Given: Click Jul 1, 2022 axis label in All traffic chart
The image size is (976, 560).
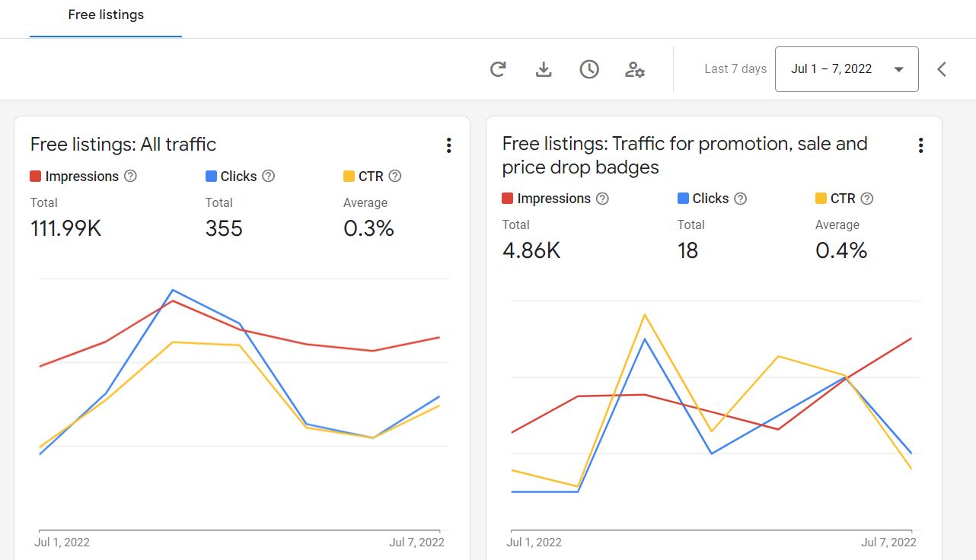Looking at the screenshot, I should pos(62,542).
